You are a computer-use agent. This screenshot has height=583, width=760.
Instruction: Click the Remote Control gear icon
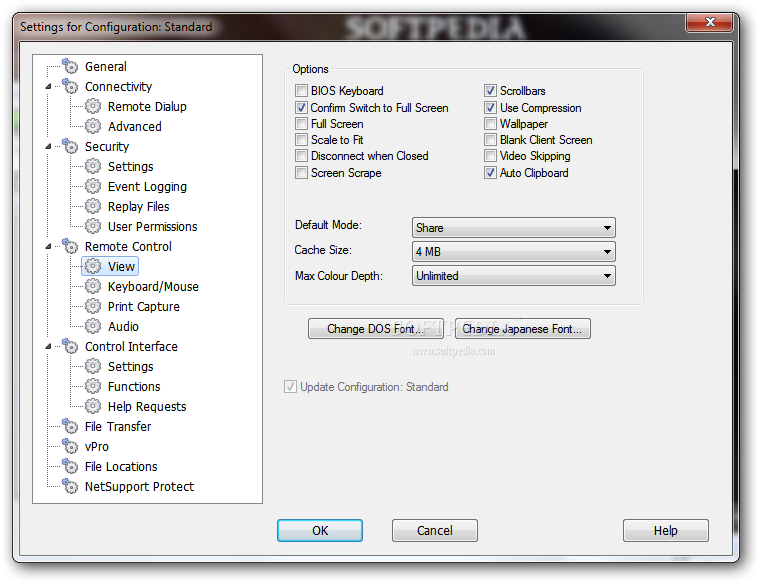tap(70, 246)
